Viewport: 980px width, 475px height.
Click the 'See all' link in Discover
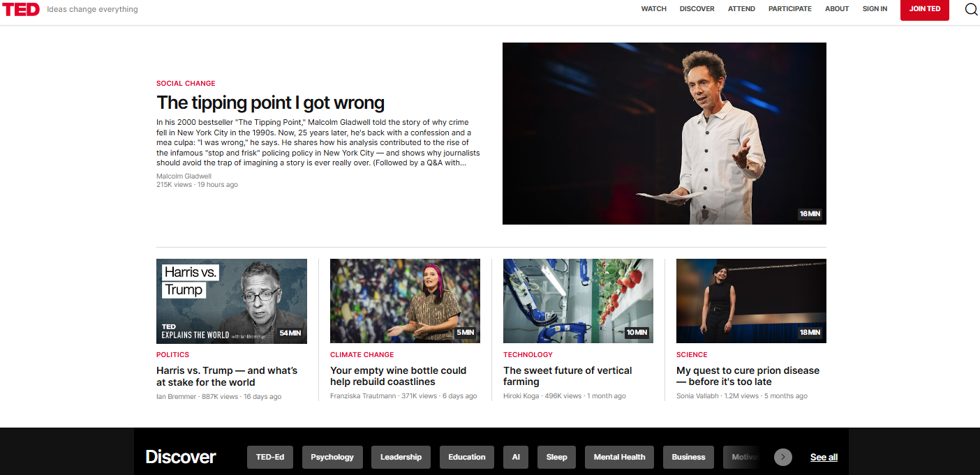pyautogui.click(x=824, y=457)
